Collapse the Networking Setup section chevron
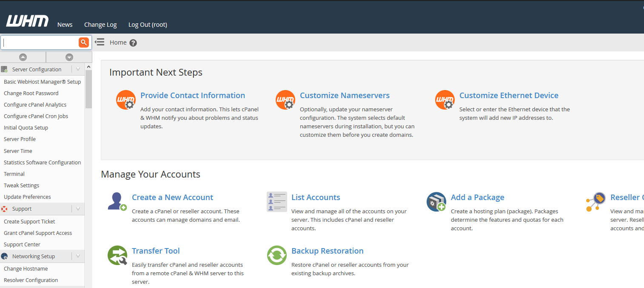The image size is (644, 288). 78,257
